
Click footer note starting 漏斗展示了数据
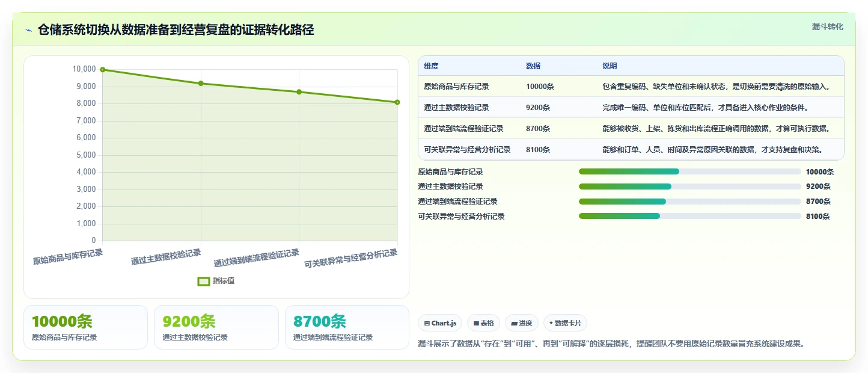pos(611,344)
